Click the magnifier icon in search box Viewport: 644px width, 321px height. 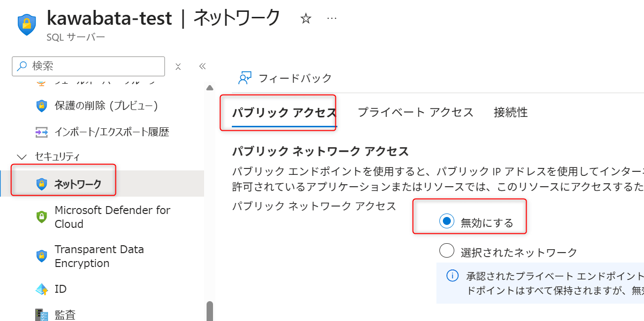pos(22,66)
